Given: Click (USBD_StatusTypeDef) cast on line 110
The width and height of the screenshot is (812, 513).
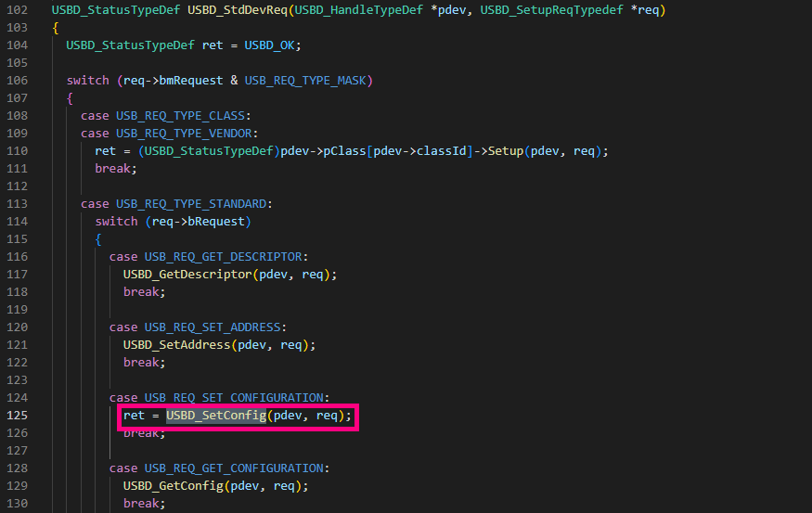Looking at the screenshot, I should [x=209, y=150].
